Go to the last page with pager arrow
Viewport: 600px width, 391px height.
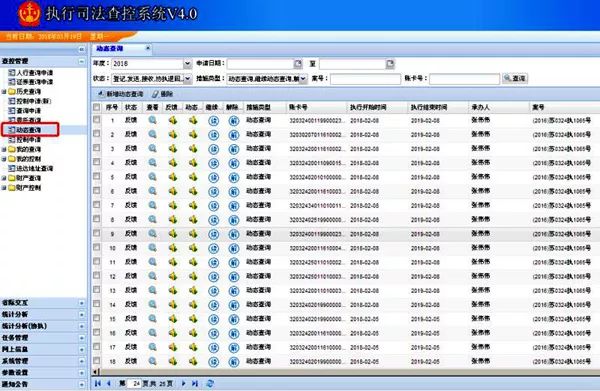pos(195,383)
